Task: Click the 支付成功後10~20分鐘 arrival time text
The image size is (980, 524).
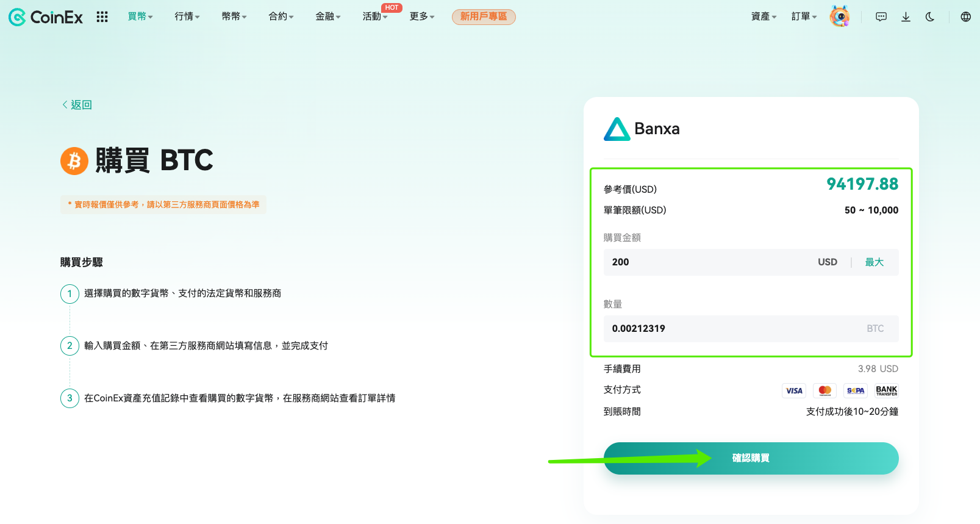Action: (x=853, y=412)
